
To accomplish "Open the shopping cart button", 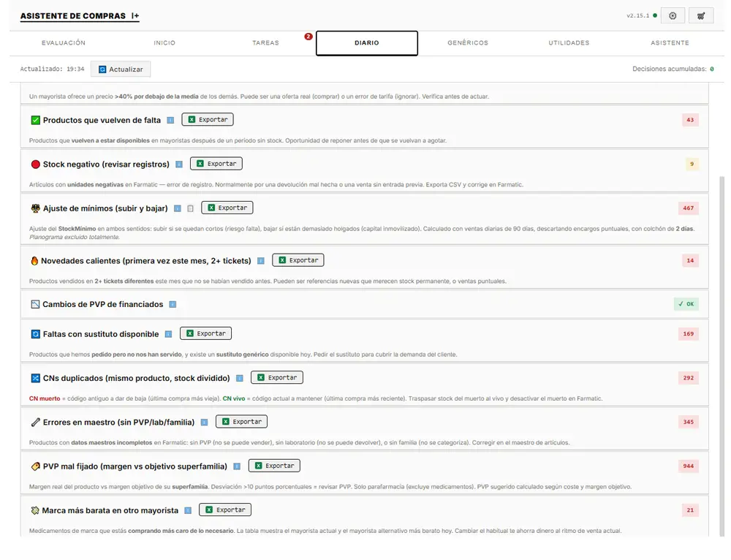I will (701, 15).
